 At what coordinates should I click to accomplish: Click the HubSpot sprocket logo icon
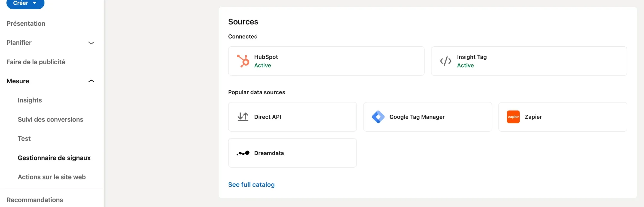(x=243, y=61)
